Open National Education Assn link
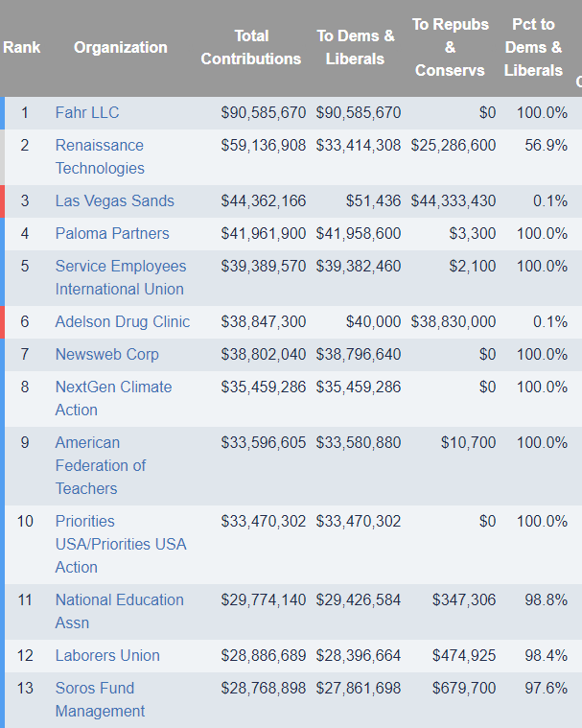This screenshot has height=728, width=582. point(119,611)
